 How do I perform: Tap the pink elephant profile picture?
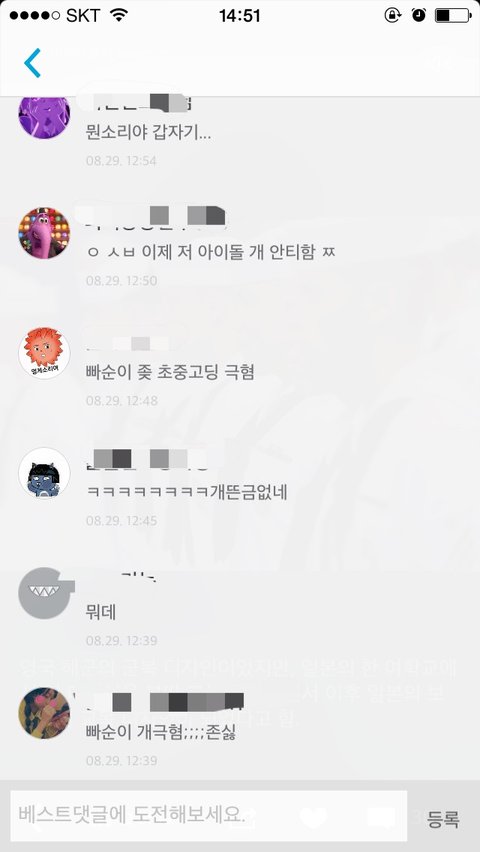pos(44,233)
